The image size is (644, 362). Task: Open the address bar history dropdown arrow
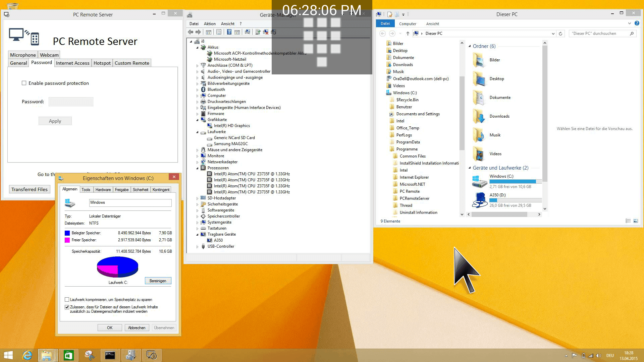[x=553, y=34]
